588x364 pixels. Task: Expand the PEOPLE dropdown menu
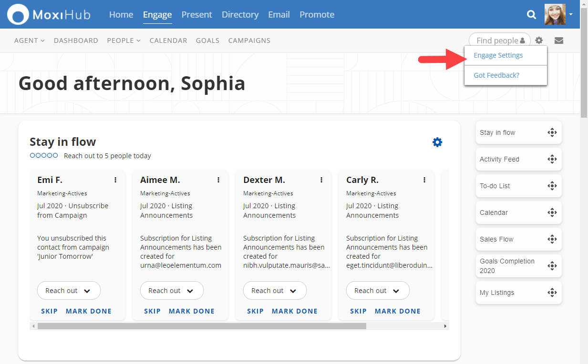124,40
